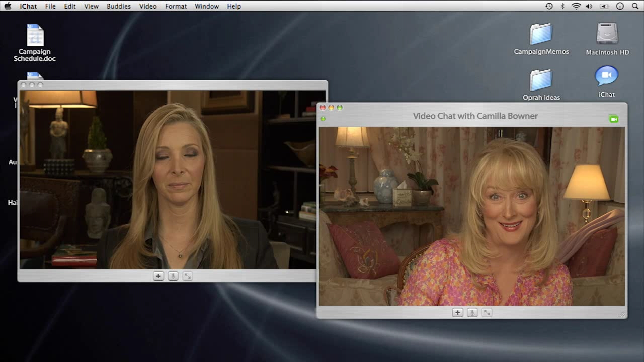Click the Video Chat with Camilla Bowner title

coord(475,116)
